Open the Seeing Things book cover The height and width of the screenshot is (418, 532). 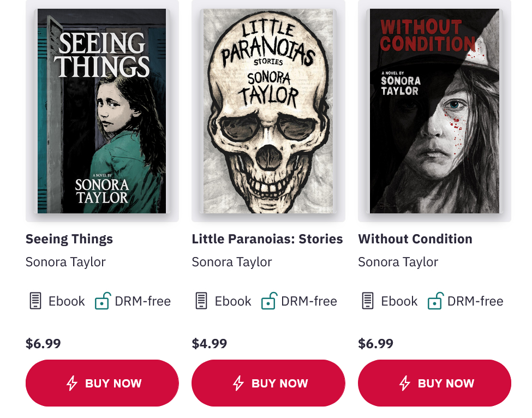click(102, 111)
